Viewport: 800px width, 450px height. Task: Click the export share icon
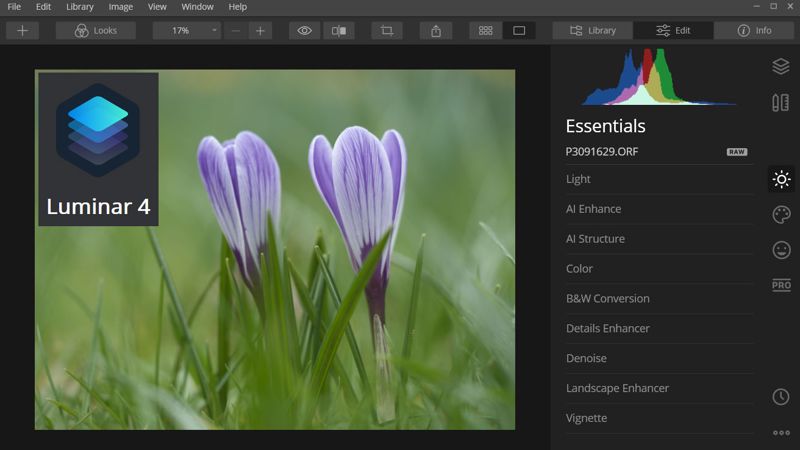tap(436, 31)
